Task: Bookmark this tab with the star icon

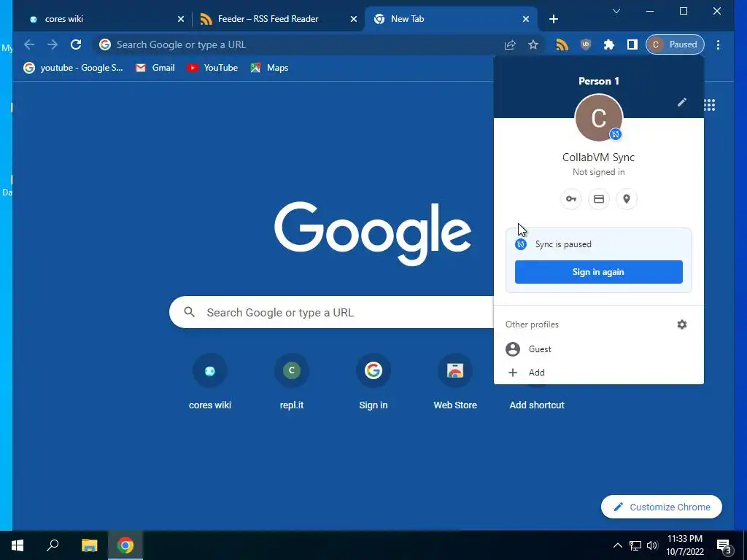Action: 533,44
